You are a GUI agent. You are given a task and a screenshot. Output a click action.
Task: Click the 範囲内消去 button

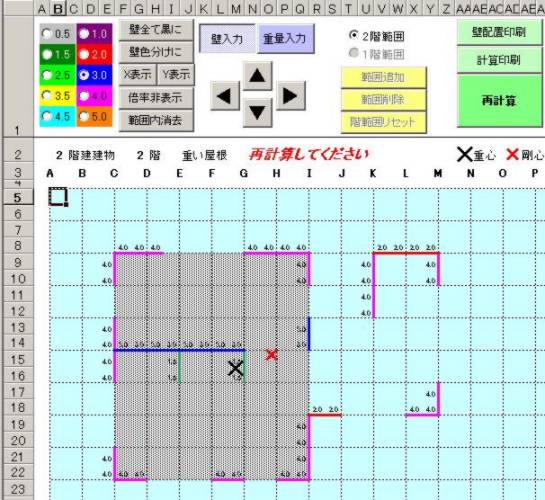(x=156, y=121)
